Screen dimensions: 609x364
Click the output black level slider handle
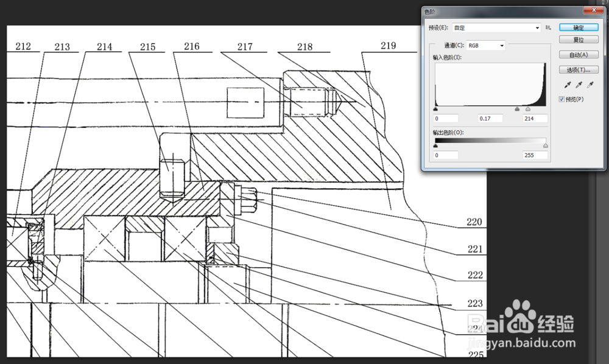coord(435,145)
